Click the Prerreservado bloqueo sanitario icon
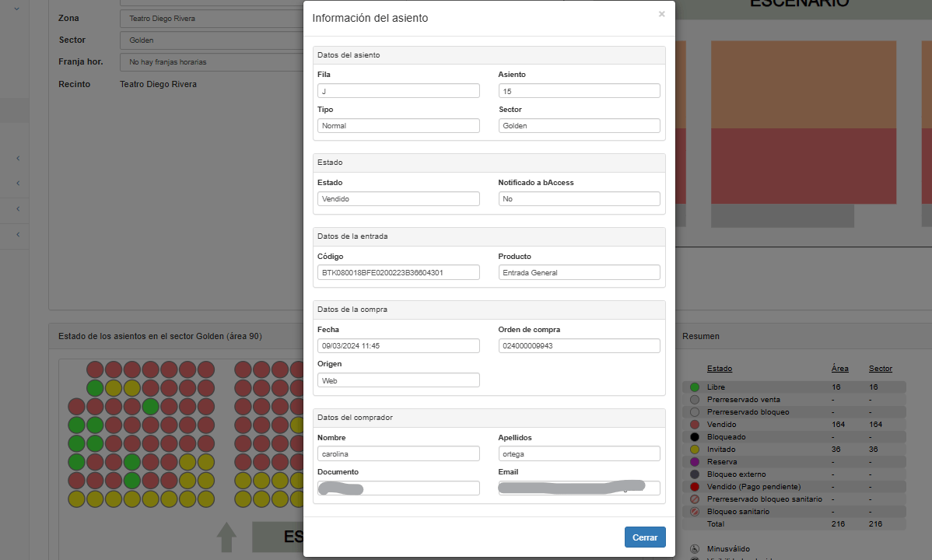 694,499
